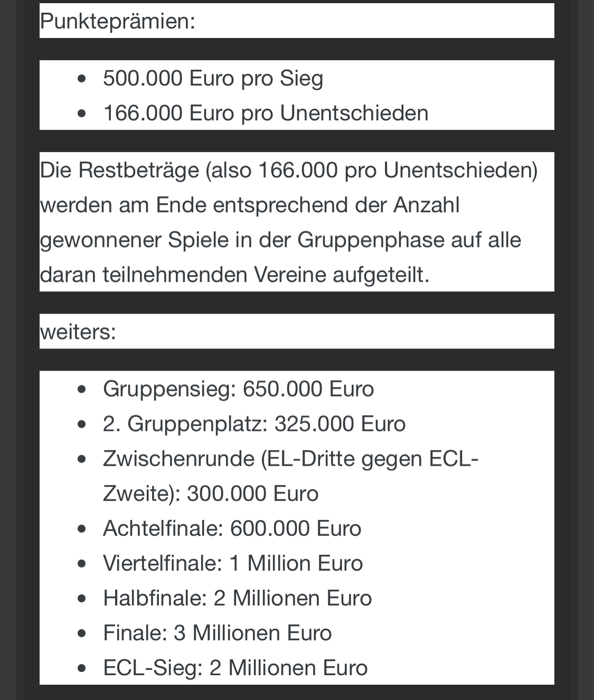The height and width of the screenshot is (700, 594).
Task: Select 'Viertelfinale: 1 Million Euro' entry
Action: pyautogui.click(x=233, y=563)
